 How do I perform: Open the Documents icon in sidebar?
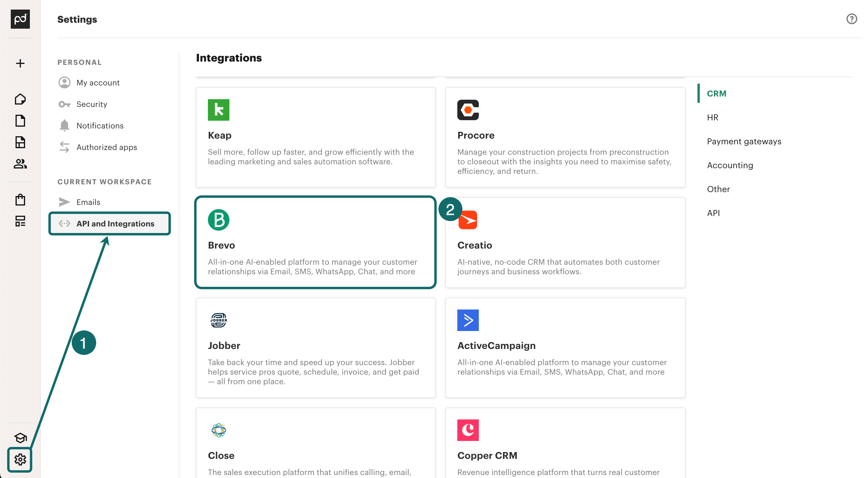tap(20, 121)
